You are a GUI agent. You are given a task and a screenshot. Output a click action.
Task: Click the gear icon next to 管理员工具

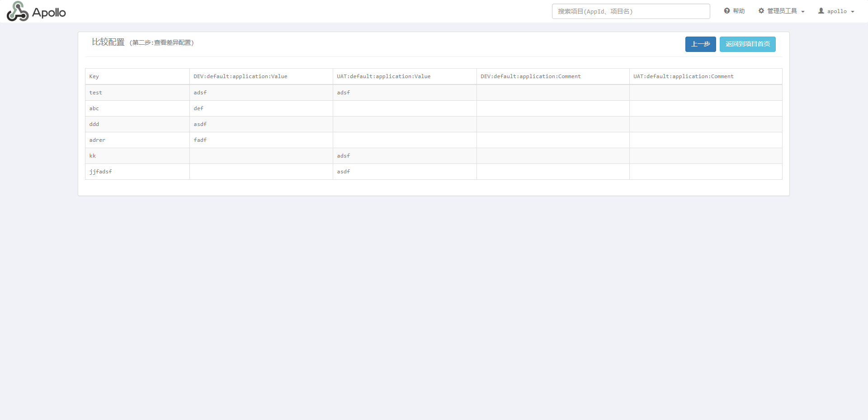[761, 10]
